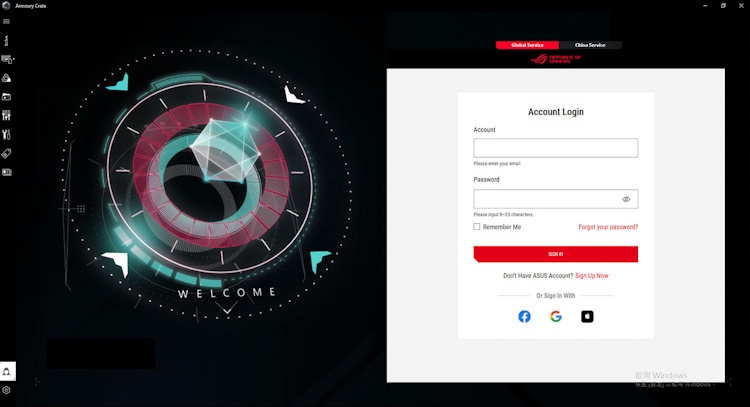This screenshot has height=407, width=750.
Task: Sign in with the Google icon
Action: pyautogui.click(x=556, y=317)
